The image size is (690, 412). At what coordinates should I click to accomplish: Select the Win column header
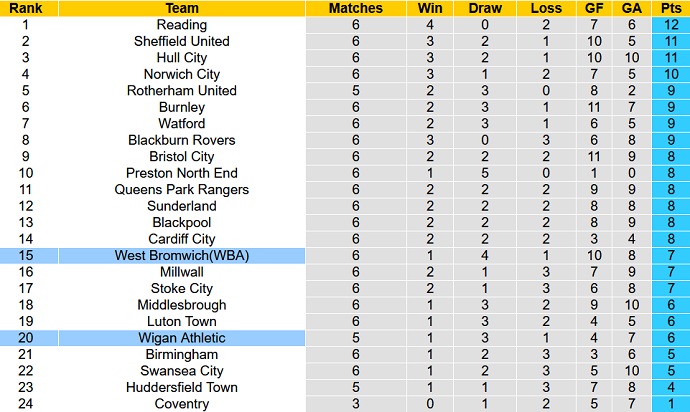(429, 8)
